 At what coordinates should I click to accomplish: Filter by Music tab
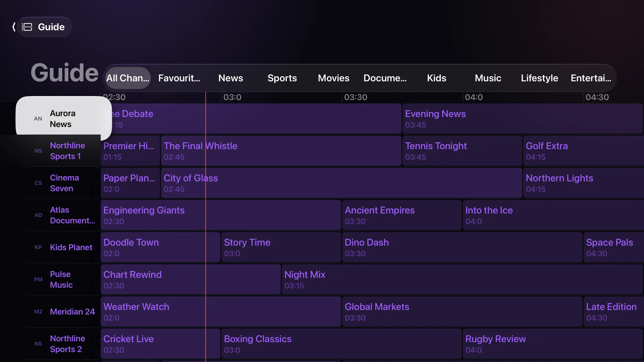pyautogui.click(x=488, y=78)
